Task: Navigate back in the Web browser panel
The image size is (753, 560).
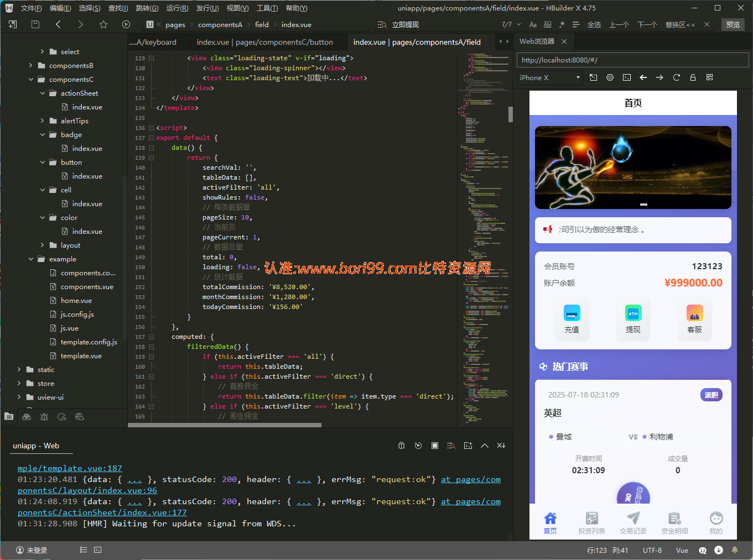Action: click(x=643, y=77)
